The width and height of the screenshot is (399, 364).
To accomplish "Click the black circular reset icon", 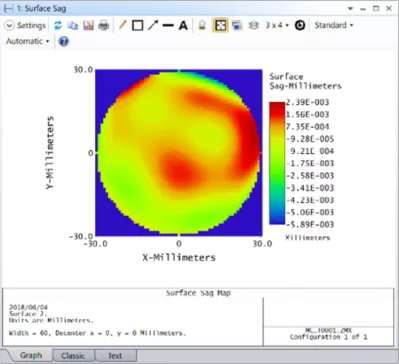I will (300, 25).
